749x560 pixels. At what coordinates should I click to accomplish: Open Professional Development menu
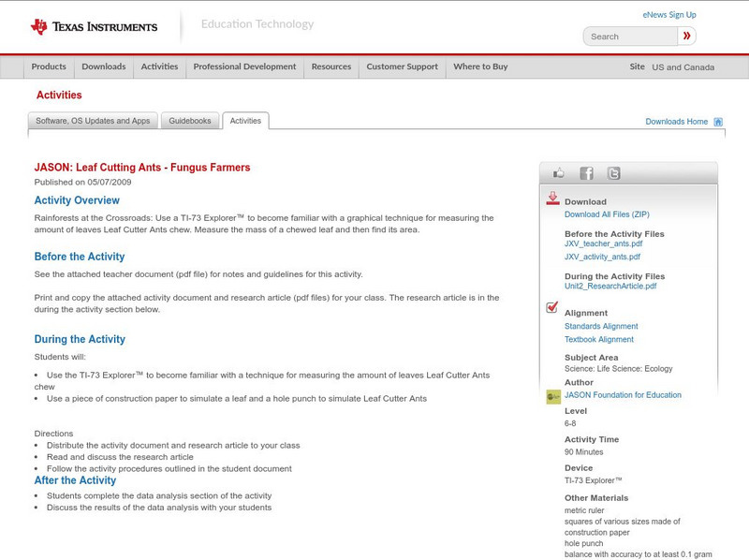(244, 66)
